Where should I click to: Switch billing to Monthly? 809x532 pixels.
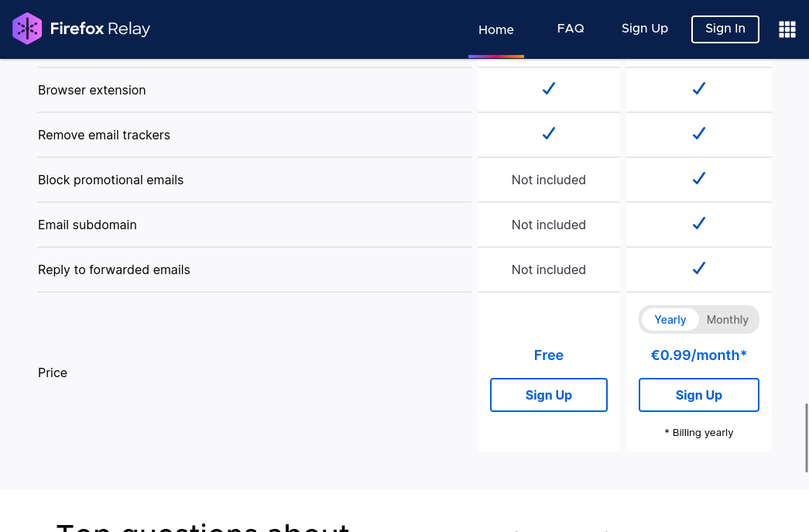(x=727, y=319)
